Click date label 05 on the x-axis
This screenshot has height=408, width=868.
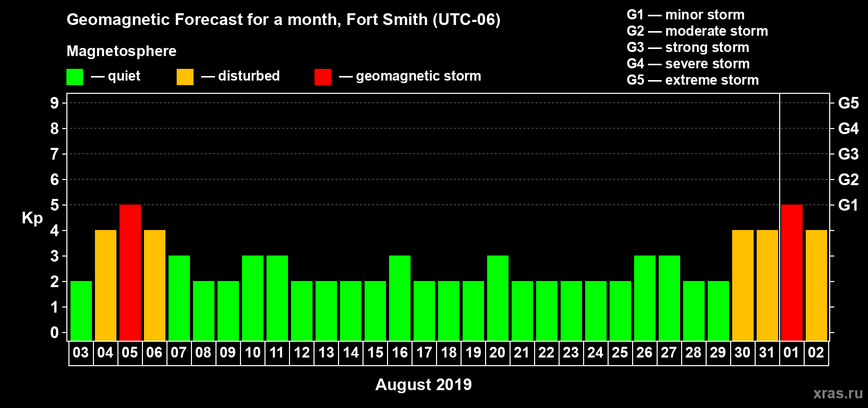pyautogui.click(x=130, y=353)
